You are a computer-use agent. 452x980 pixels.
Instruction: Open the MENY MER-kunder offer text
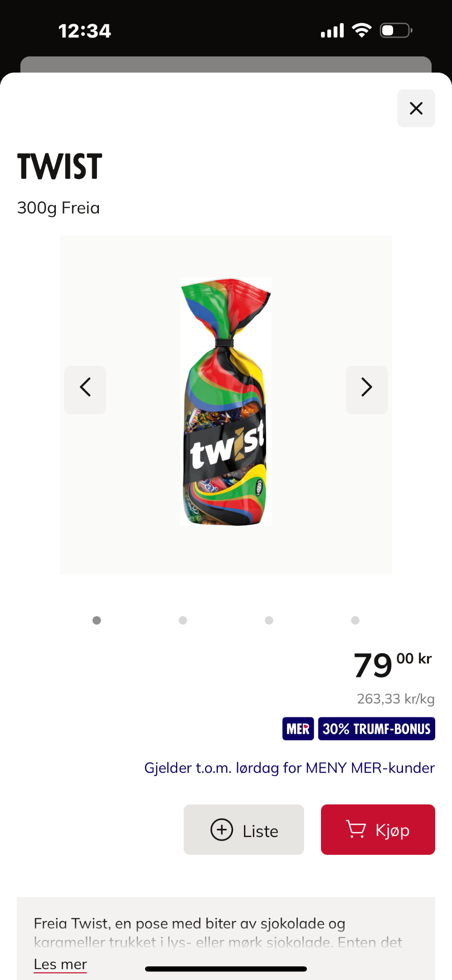[289, 768]
